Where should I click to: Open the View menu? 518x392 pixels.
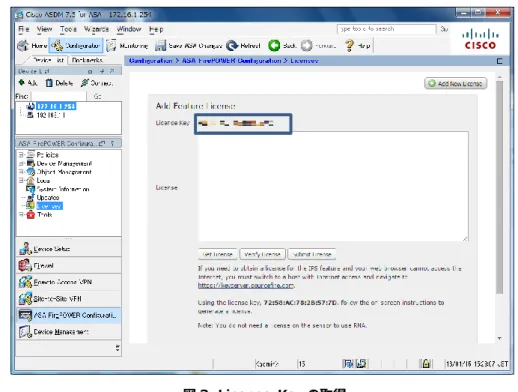pos(44,29)
